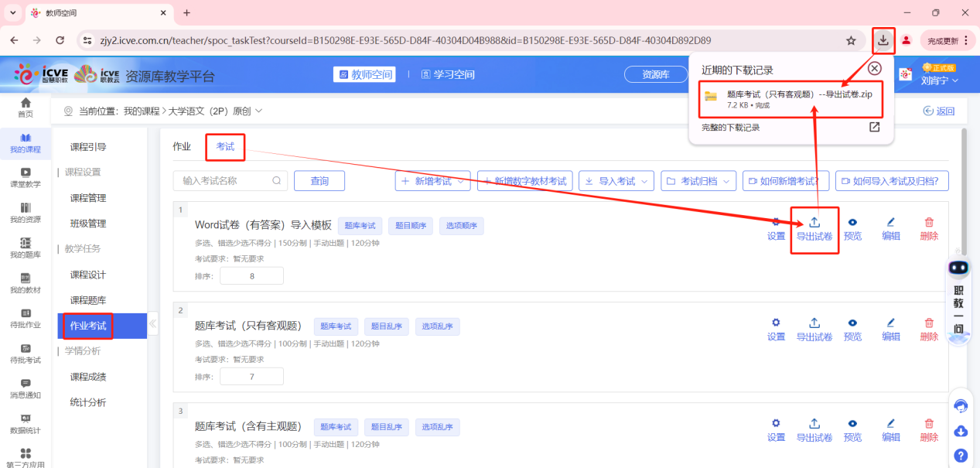Viewport: 980px width, 468px height.
Task: Click the floating help question-mark icon
Action: click(960, 456)
